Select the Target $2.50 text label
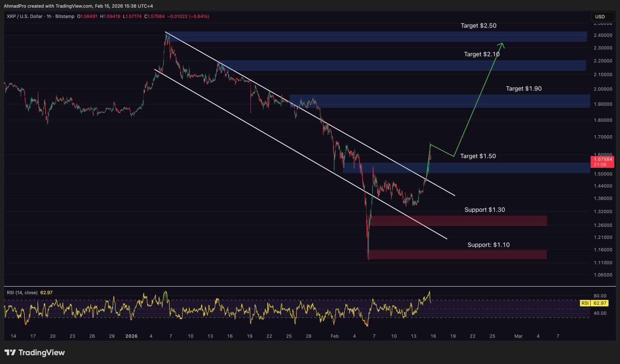Screen dimensions: 620x364 tap(478, 26)
